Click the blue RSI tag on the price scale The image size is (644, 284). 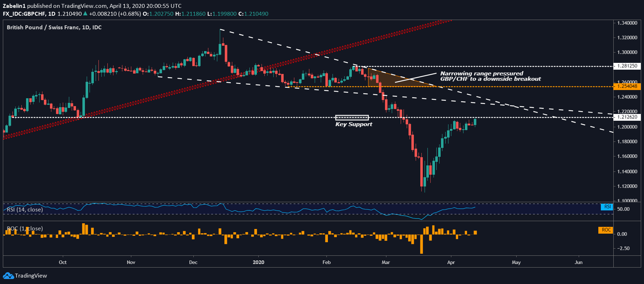607,207
